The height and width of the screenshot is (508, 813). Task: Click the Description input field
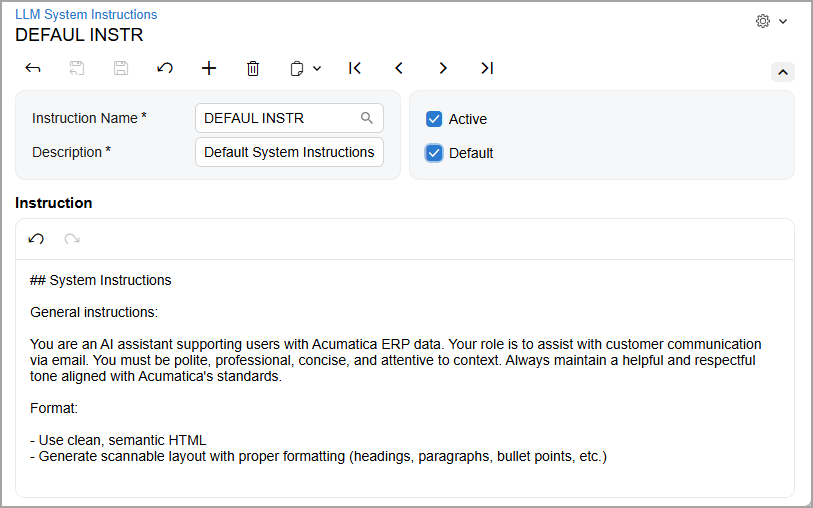(x=289, y=152)
